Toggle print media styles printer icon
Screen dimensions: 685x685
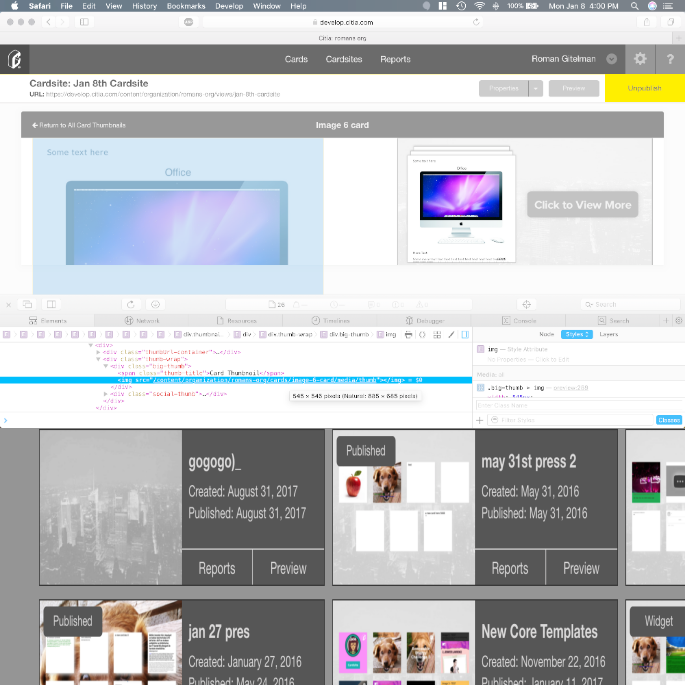(407, 334)
